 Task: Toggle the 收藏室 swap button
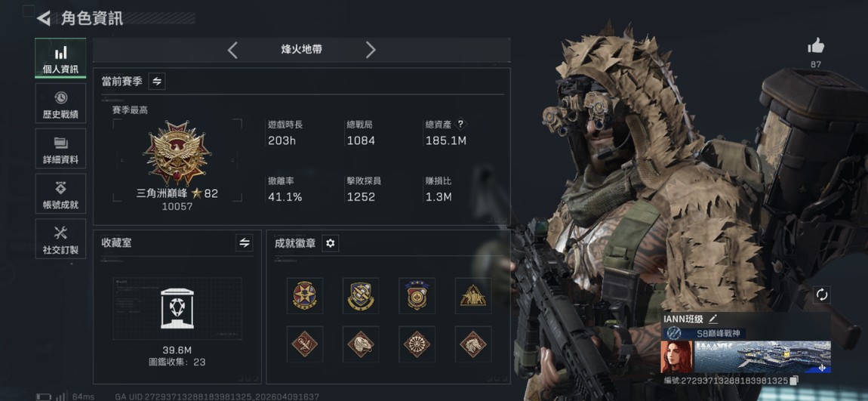coord(244,242)
